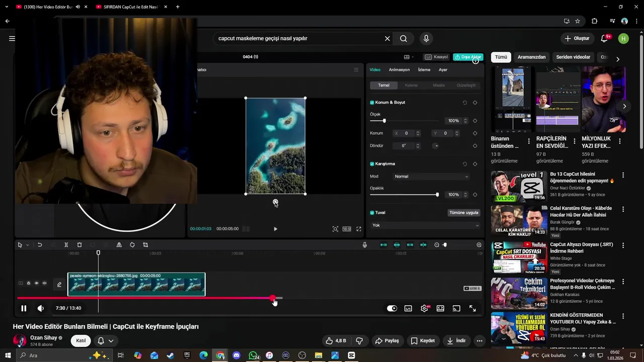Image resolution: width=644 pixels, height=362 pixels.
Task: Enter fullscreen in YouTube player
Action: [472, 308]
